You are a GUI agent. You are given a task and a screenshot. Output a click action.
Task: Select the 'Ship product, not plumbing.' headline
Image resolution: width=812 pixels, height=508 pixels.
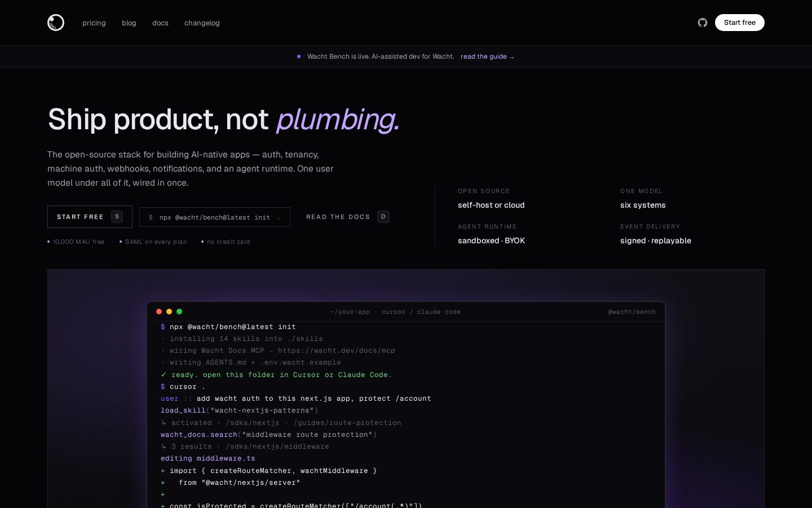pyautogui.click(x=224, y=120)
